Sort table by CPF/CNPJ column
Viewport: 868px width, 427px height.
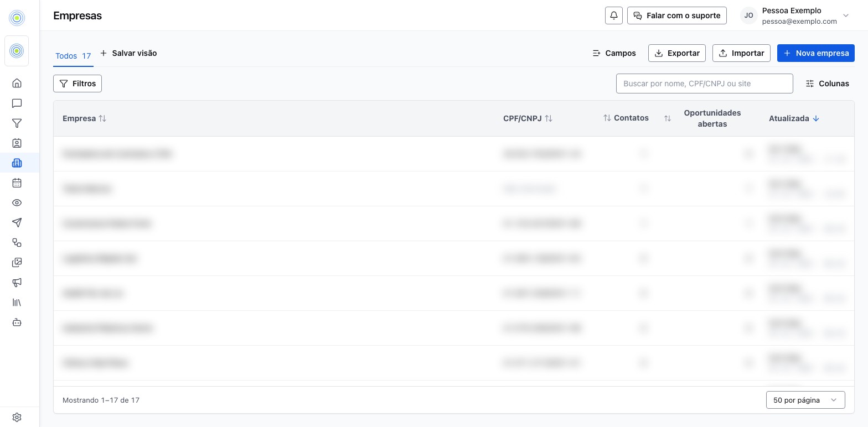click(x=528, y=118)
